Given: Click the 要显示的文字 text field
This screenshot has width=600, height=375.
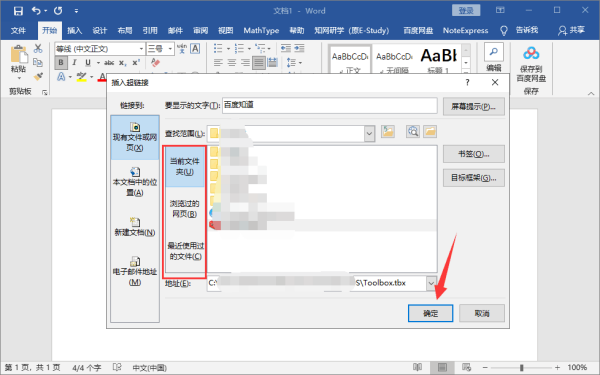Looking at the screenshot, I should [329, 105].
